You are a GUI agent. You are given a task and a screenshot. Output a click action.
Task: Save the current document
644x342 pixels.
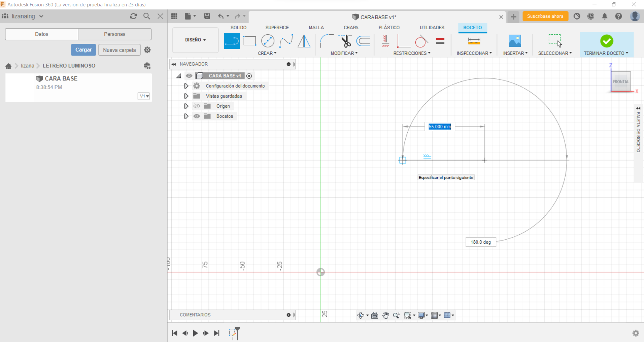pyautogui.click(x=207, y=16)
